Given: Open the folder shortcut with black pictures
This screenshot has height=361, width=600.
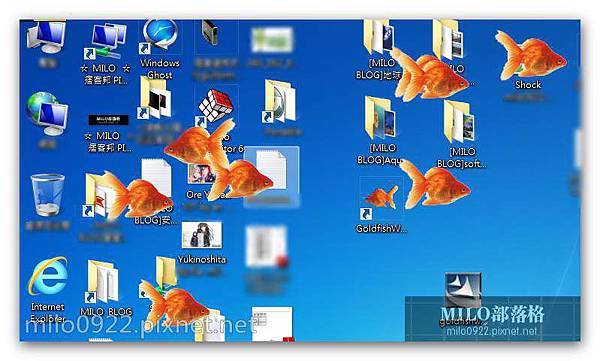Looking at the screenshot, I should pyautogui.click(x=155, y=98).
